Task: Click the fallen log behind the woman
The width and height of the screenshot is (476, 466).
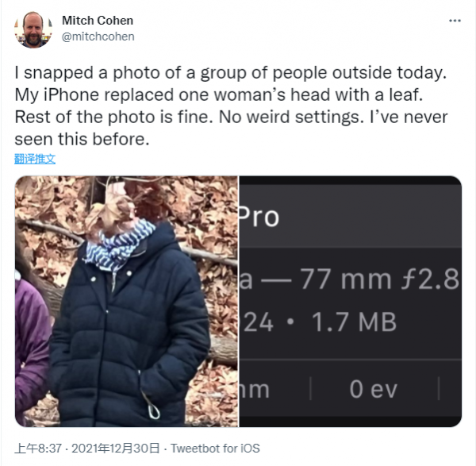Action: [x=223, y=348]
